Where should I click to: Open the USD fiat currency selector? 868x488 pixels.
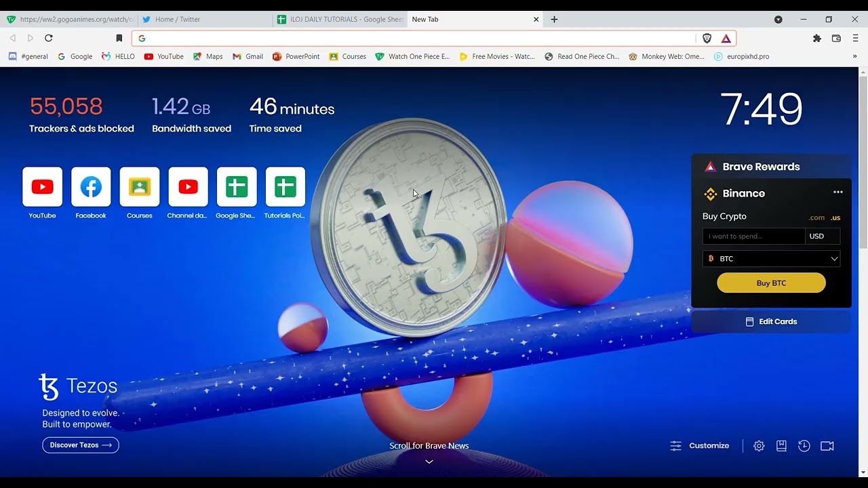[x=823, y=237]
